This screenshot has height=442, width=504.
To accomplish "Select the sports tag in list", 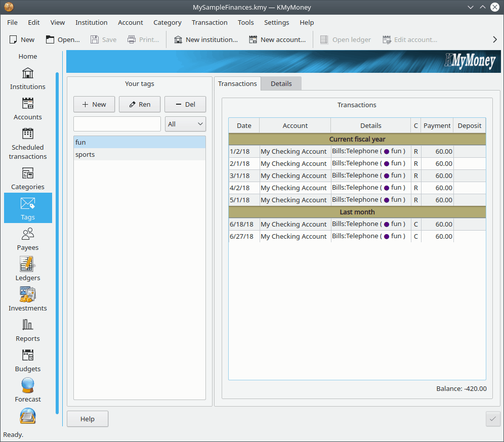I will pos(140,155).
